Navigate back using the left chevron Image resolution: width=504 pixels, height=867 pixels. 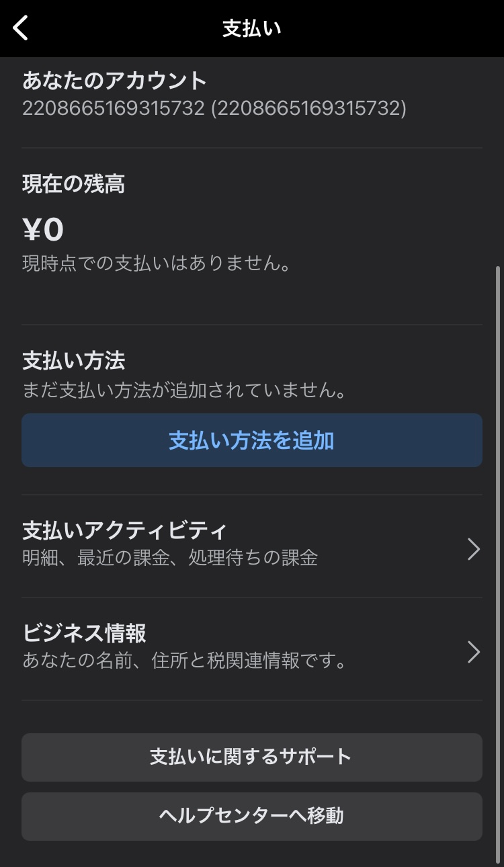19,28
